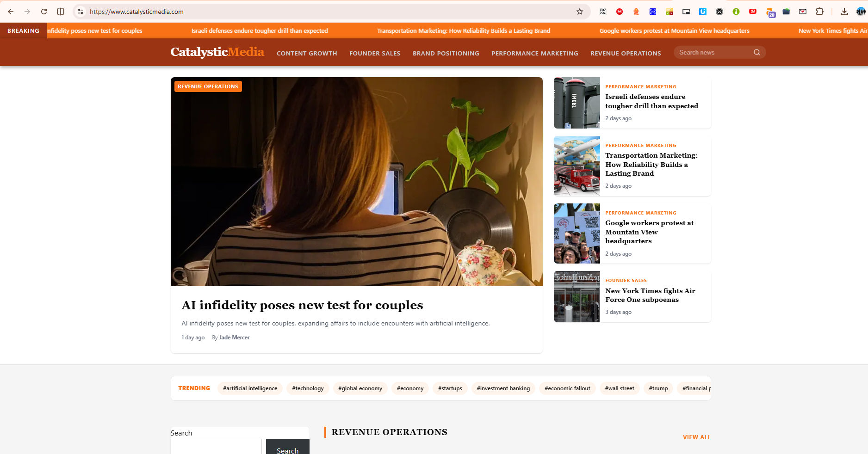Viewport: 868px width, 454px height.
Task: Open the QR code extension icon
Action: [x=603, y=12]
